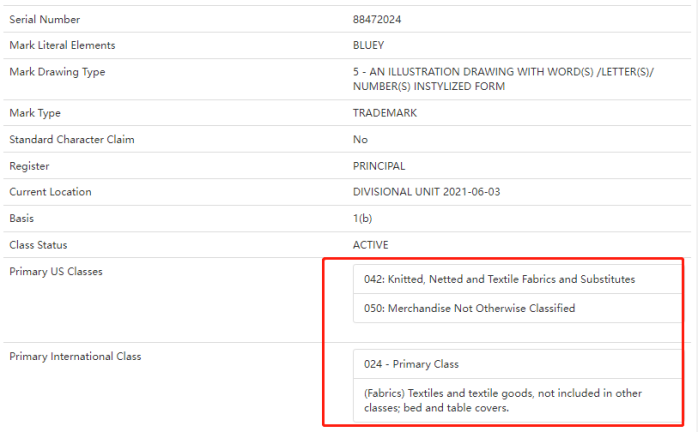Click the Primary International Class label
The image size is (698, 433).
[75, 356]
